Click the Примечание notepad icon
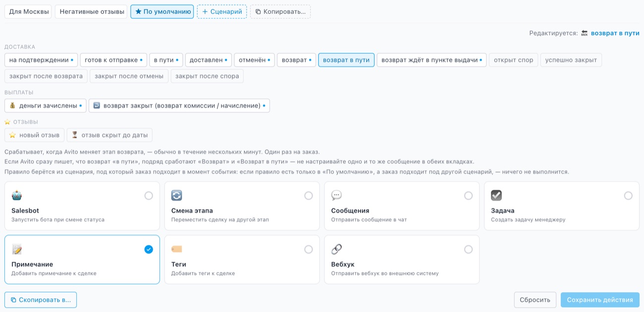 [x=17, y=249]
